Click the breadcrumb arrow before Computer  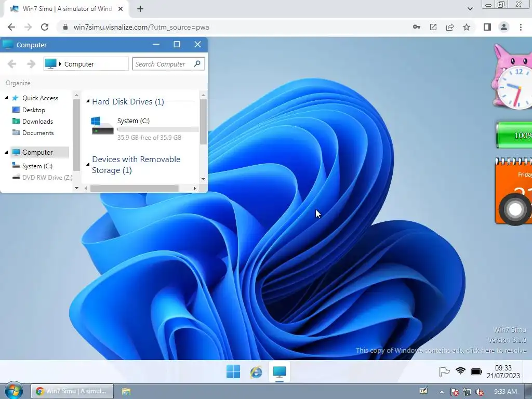[x=60, y=64]
